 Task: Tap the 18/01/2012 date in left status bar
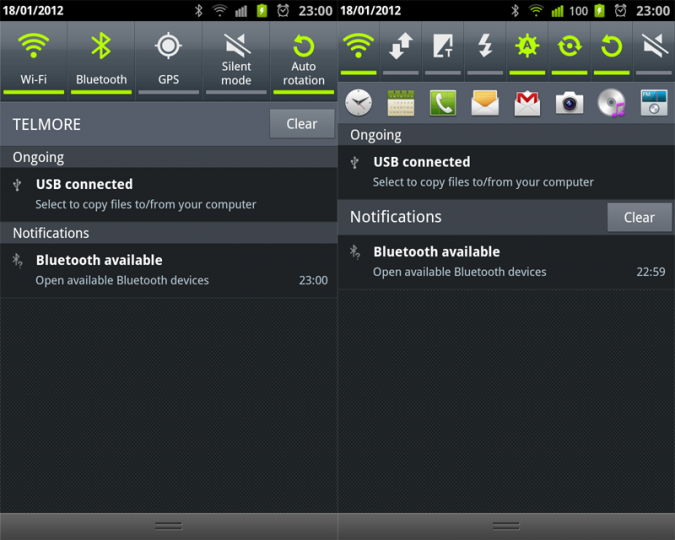pos(33,10)
